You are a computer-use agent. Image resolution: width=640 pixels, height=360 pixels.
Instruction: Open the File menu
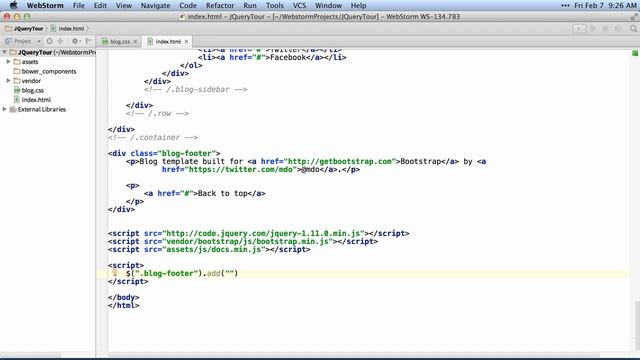(x=78, y=5)
